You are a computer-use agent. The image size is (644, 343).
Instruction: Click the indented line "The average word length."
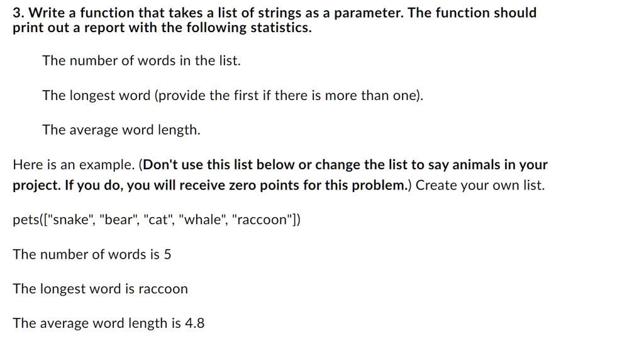(x=121, y=130)
